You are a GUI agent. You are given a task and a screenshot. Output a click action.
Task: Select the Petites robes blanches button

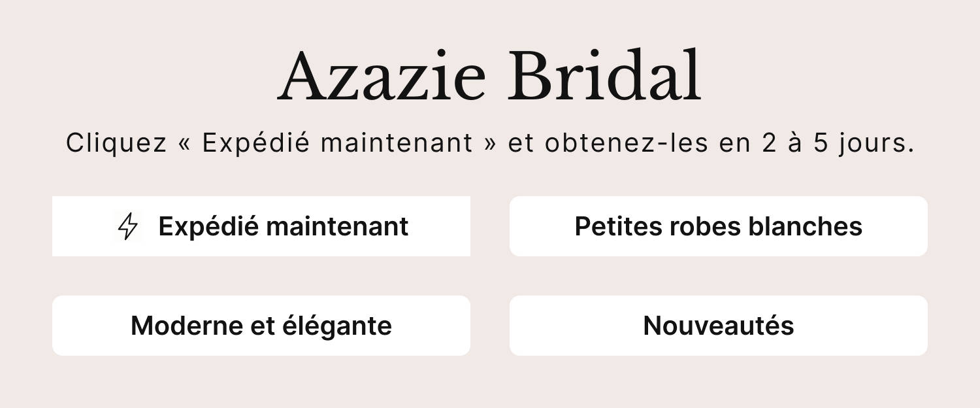(x=718, y=226)
